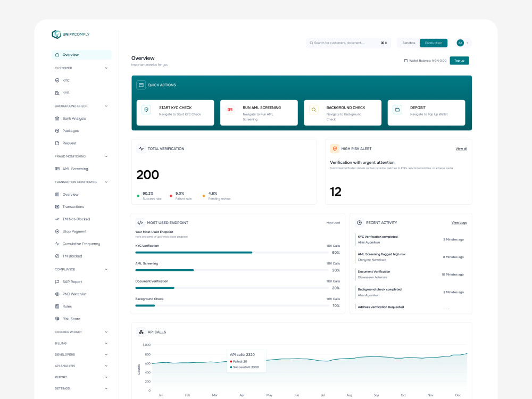Click the Deposit wallet icon

(397, 110)
